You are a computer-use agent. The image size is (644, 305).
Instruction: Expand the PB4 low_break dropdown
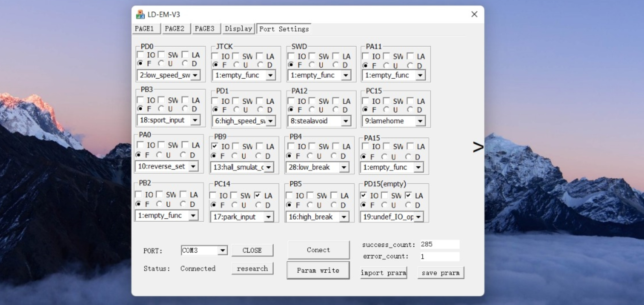pyautogui.click(x=343, y=167)
